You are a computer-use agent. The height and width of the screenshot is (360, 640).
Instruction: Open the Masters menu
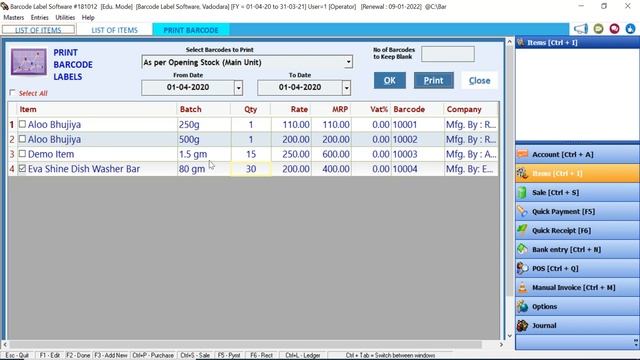coord(13,18)
